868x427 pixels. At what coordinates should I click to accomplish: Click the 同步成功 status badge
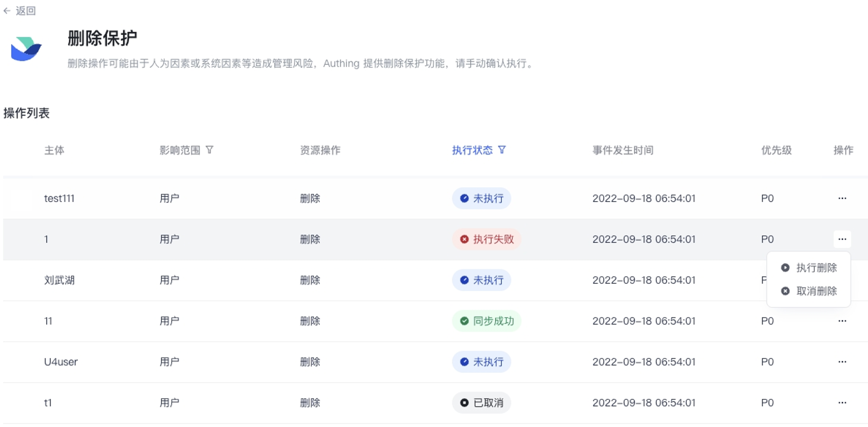coord(486,321)
